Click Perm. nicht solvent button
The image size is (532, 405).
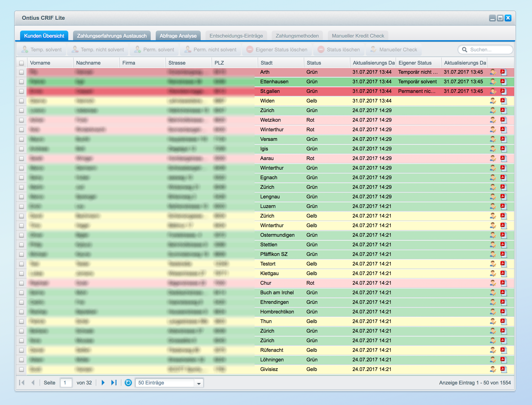(211, 50)
